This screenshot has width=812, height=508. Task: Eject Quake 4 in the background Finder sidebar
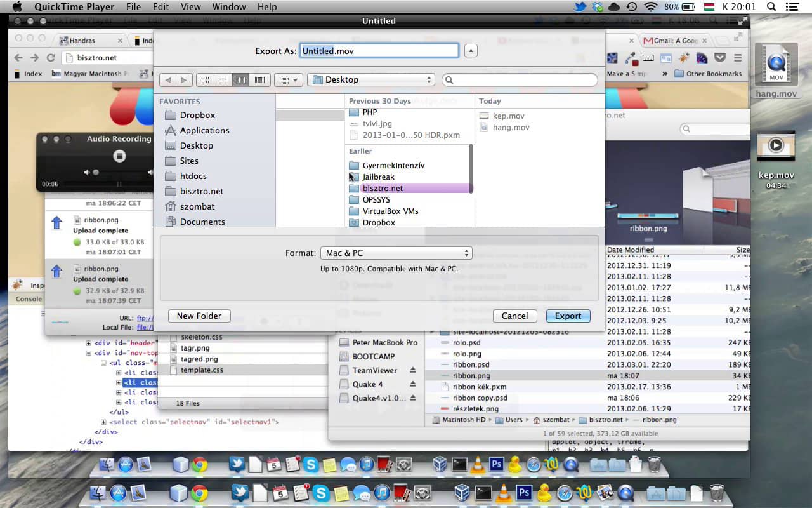(412, 384)
